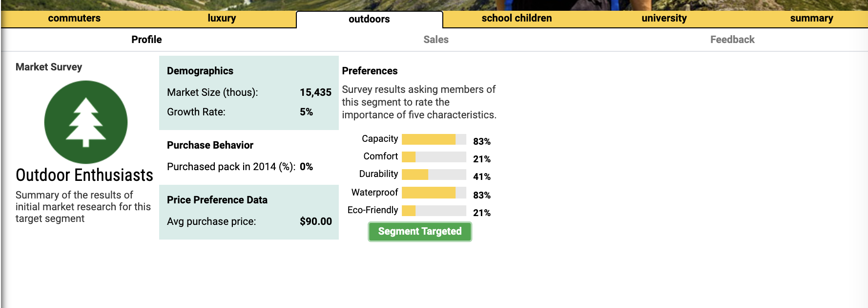The height and width of the screenshot is (308, 868).
Task: Open the Profile section
Action: pyautogui.click(x=145, y=40)
